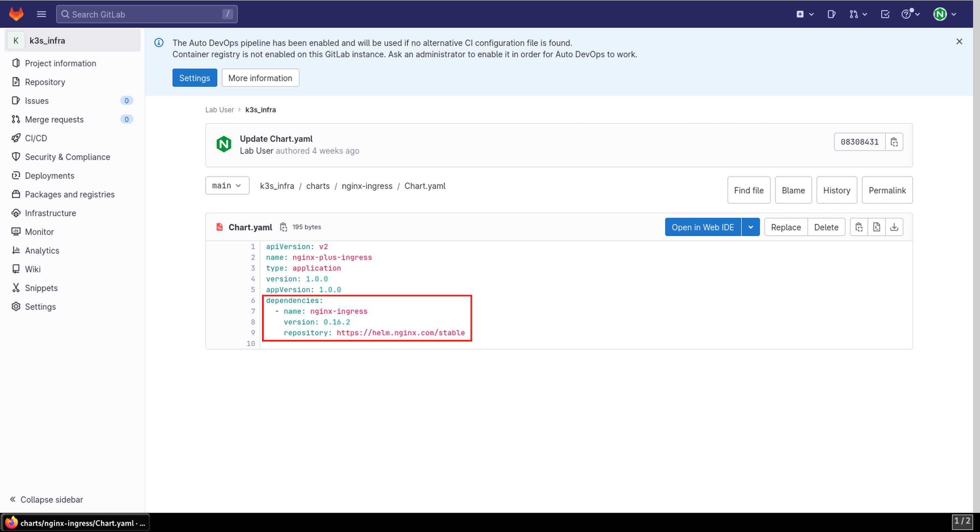The width and height of the screenshot is (980, 532).
Task: Click line number 9 link
Action: pyautogui.click(x=252, y=333)
